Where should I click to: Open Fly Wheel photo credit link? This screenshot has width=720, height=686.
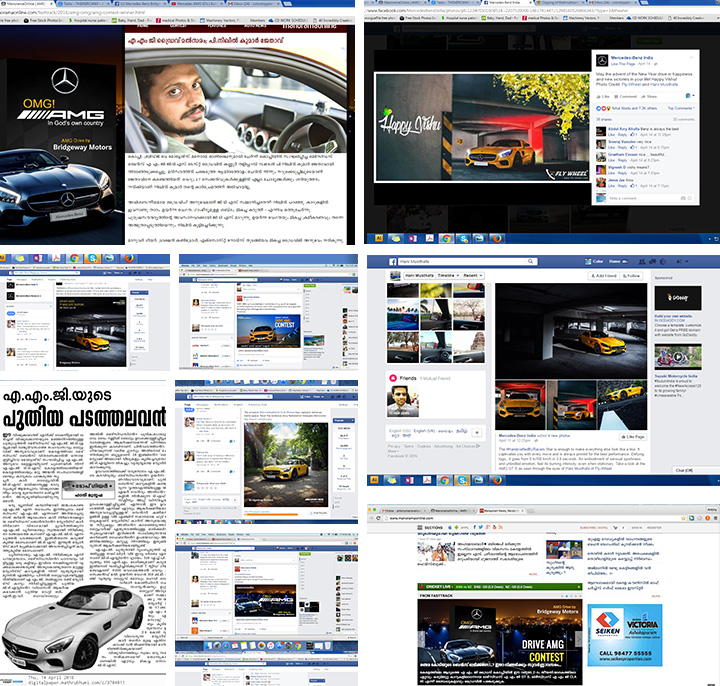tap(631, 84)
